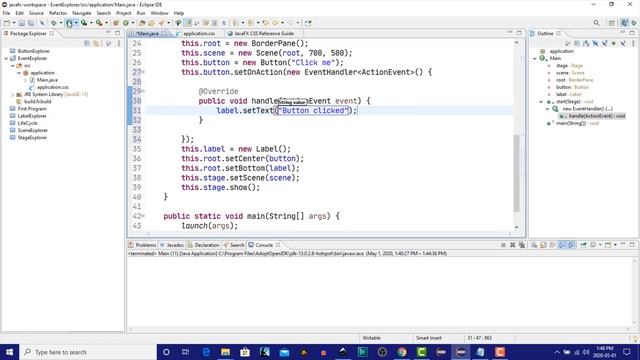Fold the code at line 27 marker
This screenshot has width=640, height=360.
coord(143,72)
